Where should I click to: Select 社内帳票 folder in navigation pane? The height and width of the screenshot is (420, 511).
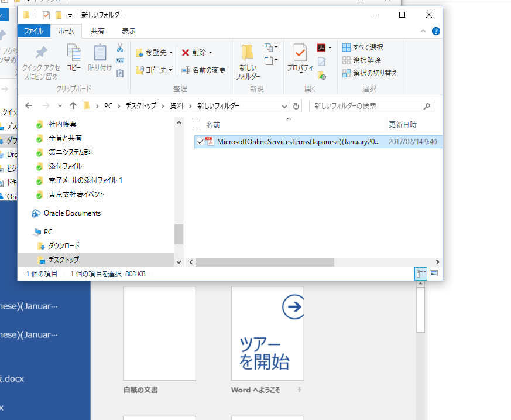[x=63, y=124]
